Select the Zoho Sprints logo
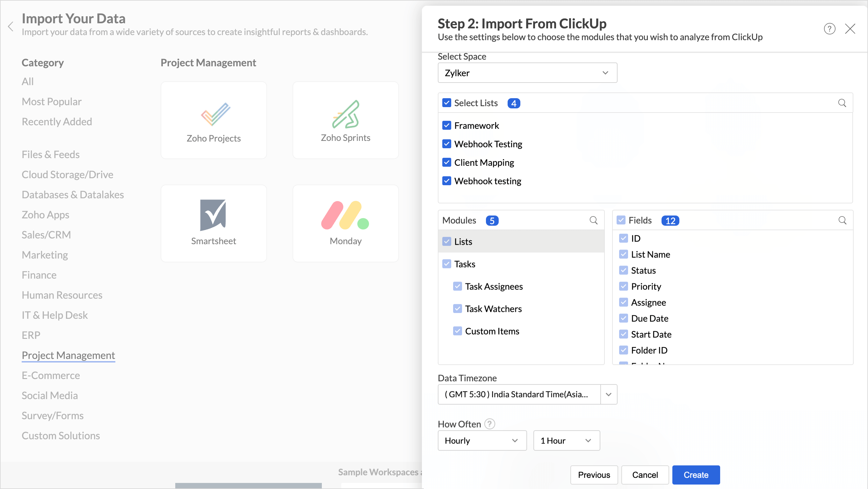Image resolution: width=868 pixels, height=489 pixels. coord(345,114)
